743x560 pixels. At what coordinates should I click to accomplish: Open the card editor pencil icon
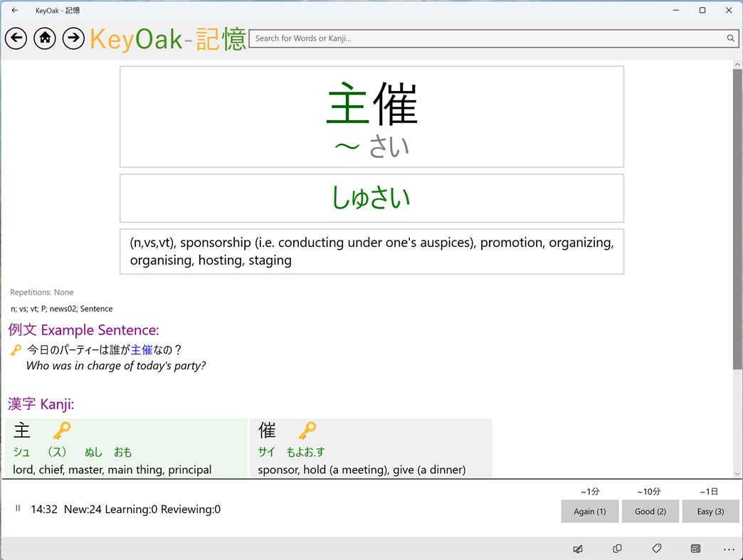[578, 549]
